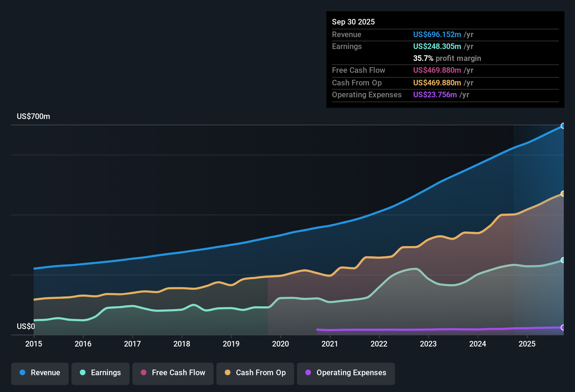Screen dimensions: 575x392
Task: Click the teal Earnings endpoint marker
Action: [x=563, y=260]
